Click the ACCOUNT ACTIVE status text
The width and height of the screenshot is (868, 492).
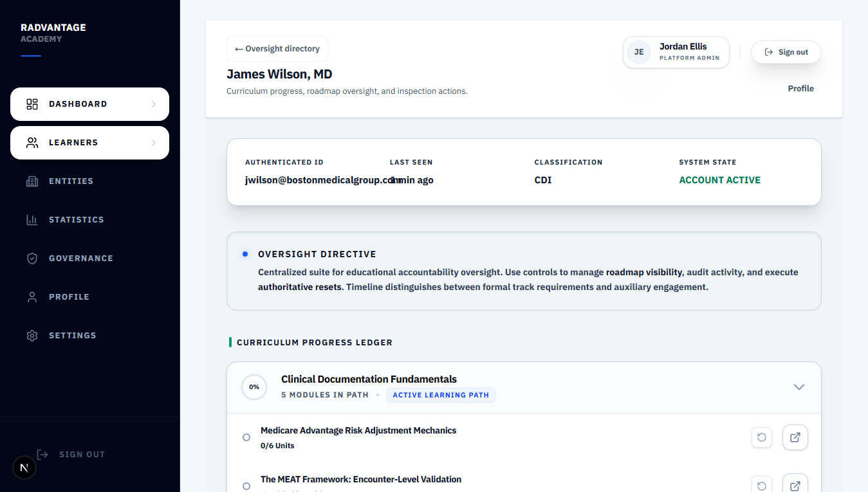720,180
